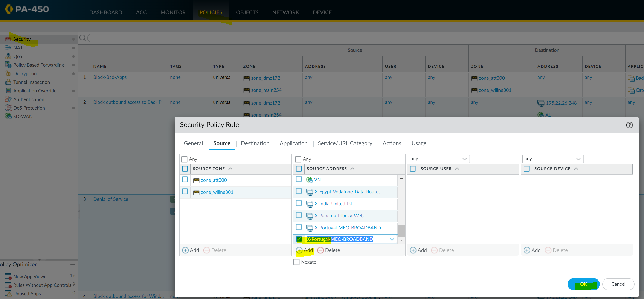This screenshot has height=299, width=644.
Task: Open the OBJECTS top menu
Action: point(247,12)
